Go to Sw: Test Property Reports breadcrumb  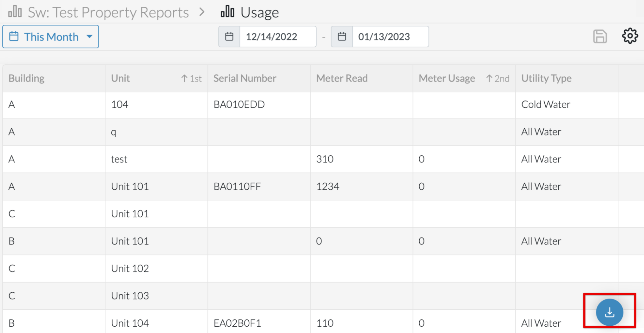108,12
